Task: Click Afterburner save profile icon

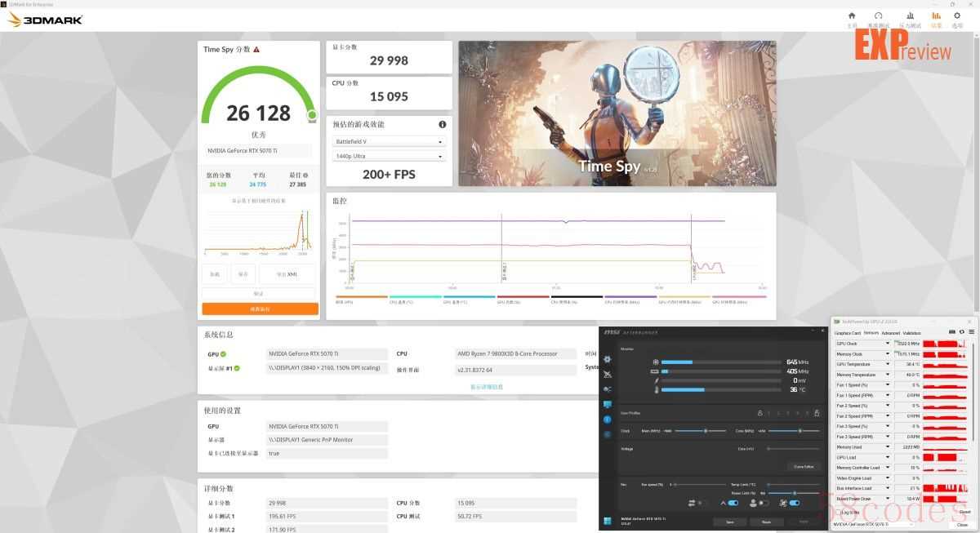Action: coord(760,413)
